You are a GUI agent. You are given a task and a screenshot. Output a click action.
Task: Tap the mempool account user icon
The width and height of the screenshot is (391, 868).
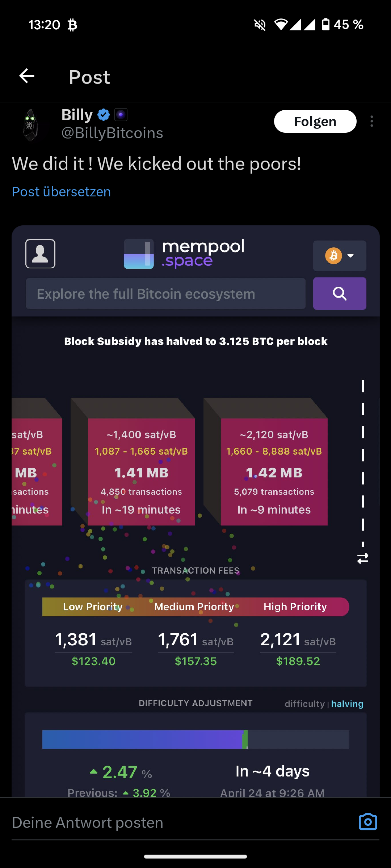point(40,254)
